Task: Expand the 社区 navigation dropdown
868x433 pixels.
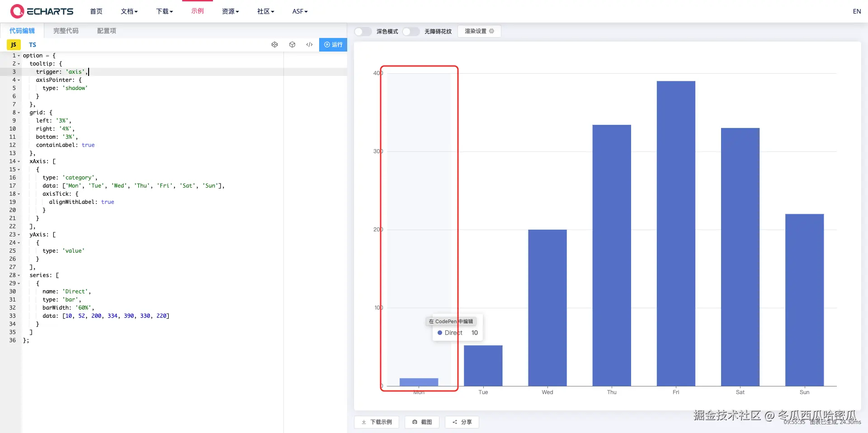Action: [x=266, y=11]
